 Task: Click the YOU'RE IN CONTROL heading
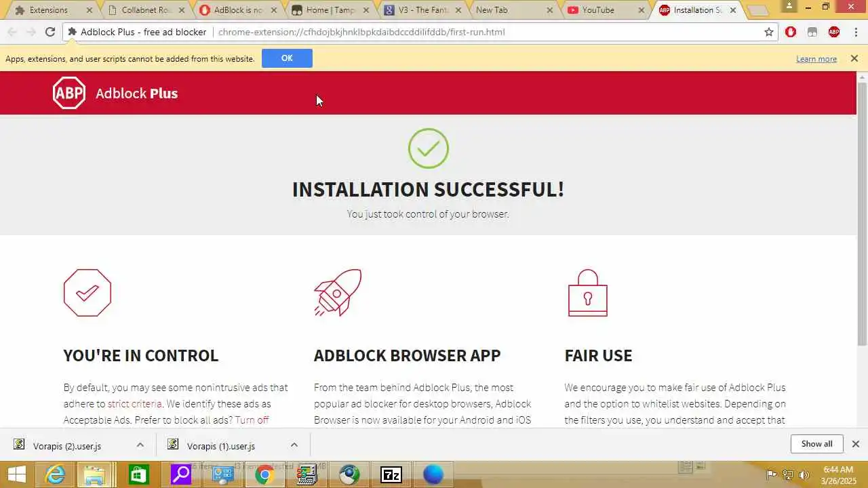point(141,355)
